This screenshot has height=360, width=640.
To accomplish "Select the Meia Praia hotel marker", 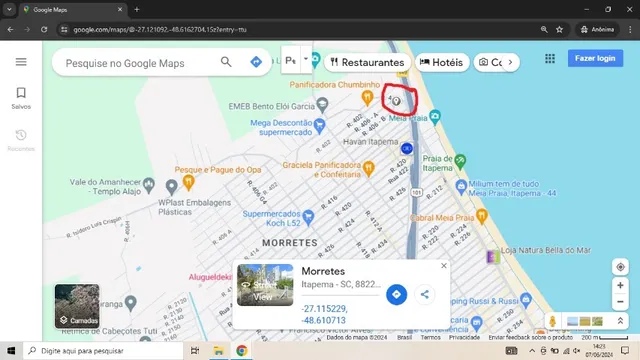I will [x=435, y=117].
